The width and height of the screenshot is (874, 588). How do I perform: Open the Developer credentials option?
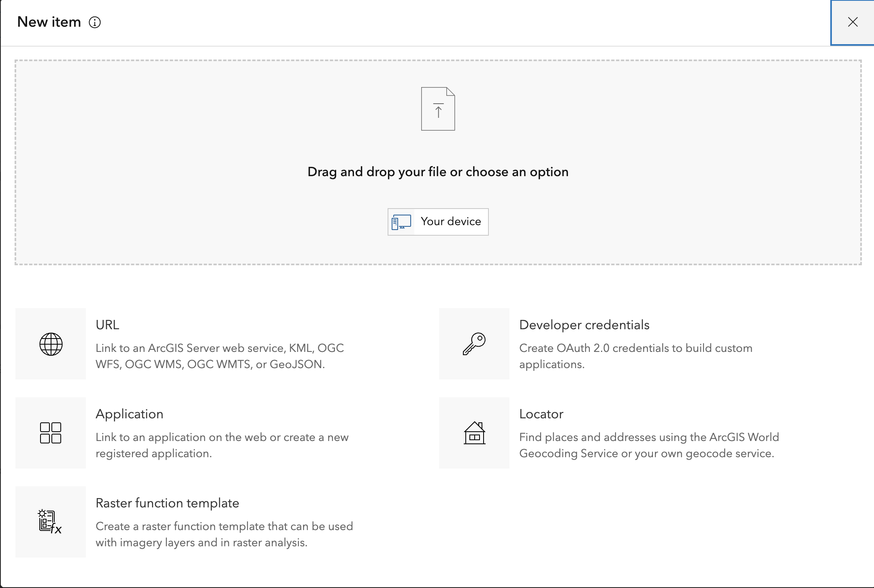[584, 325]
